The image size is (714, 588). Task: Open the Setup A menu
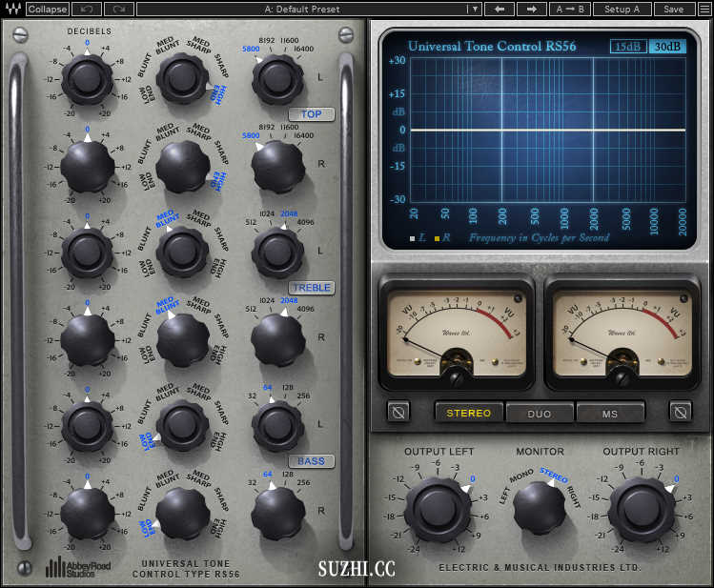622,9
